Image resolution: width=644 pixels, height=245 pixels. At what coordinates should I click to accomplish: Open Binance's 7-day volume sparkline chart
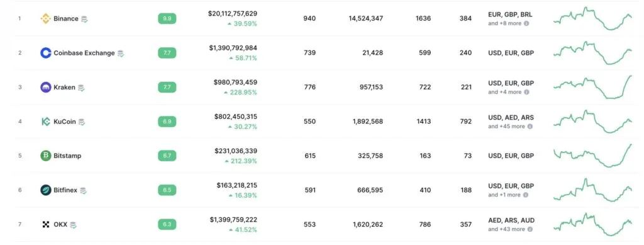[x=593, y=19]
